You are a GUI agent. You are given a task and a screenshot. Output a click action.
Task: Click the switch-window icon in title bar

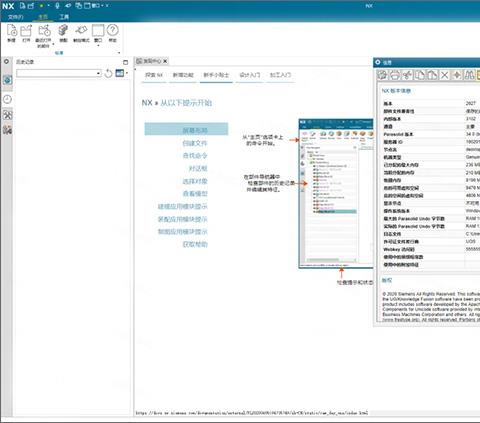pyautogui.click(x=79, y=5)
